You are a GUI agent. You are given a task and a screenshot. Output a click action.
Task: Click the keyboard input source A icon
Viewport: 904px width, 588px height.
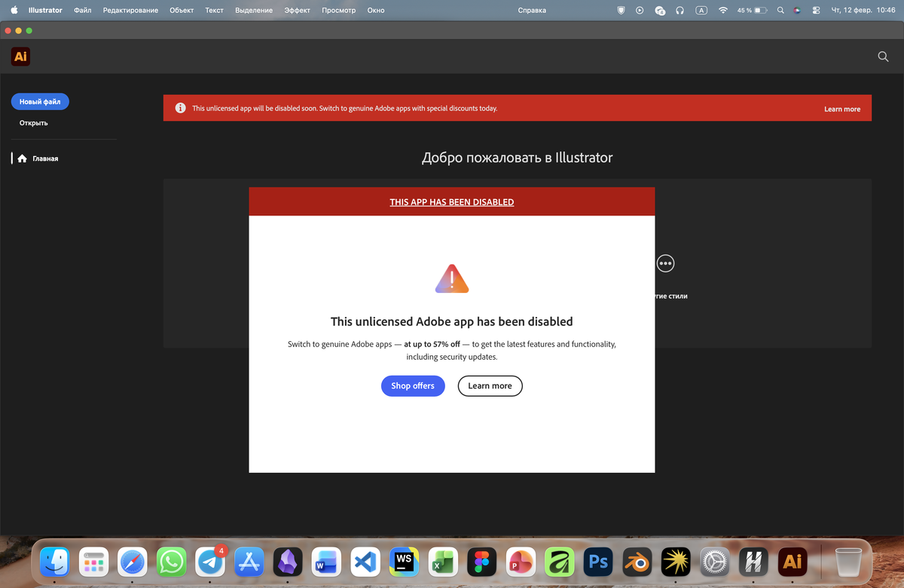click(x=702, y=11)
